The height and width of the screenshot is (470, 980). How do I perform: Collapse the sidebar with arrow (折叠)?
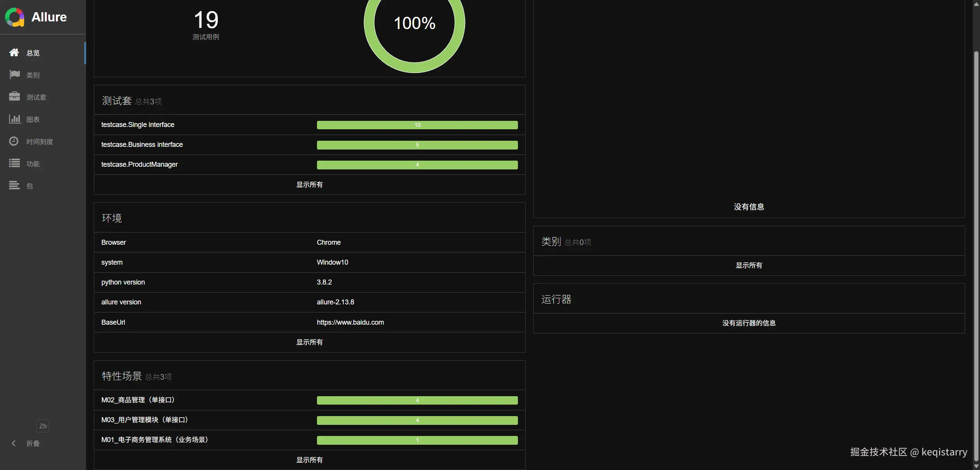(14, 443)
